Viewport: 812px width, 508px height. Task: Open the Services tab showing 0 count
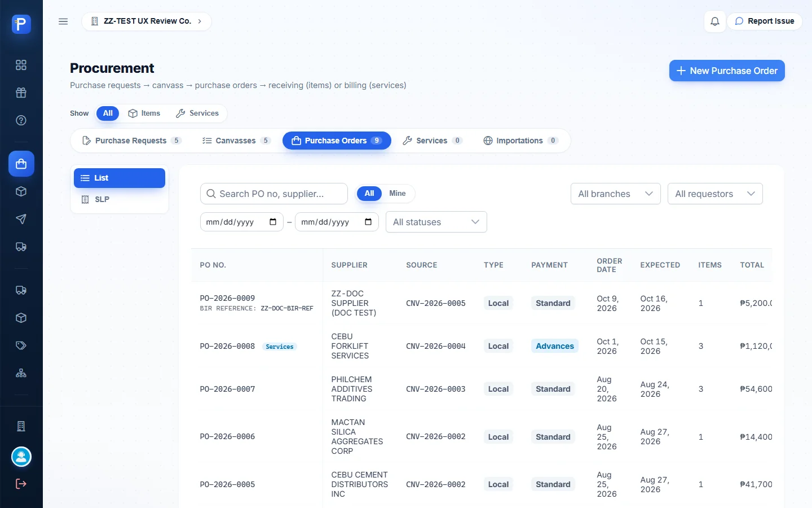[x=433, y=141]
